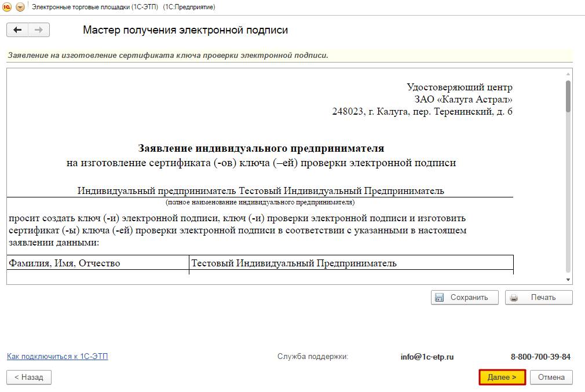Click the floppy disk icon on Сохранить
This screenshot has height=392, width=585.
[x=440, y=297]
